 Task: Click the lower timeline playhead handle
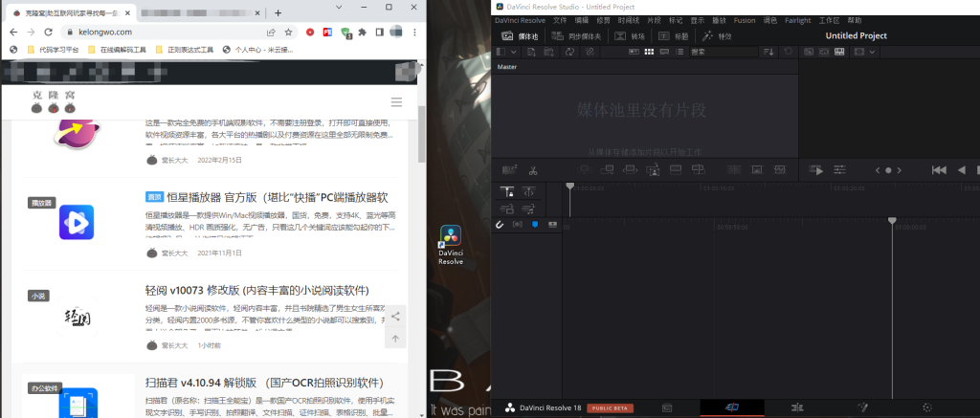pyautogui.click(x=893, y=221)
